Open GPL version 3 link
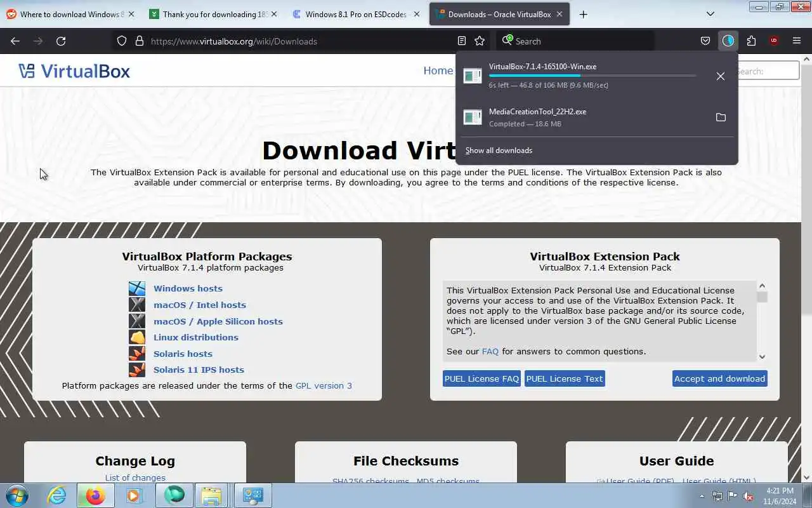The image size is (812, 508). coord(324,385)
